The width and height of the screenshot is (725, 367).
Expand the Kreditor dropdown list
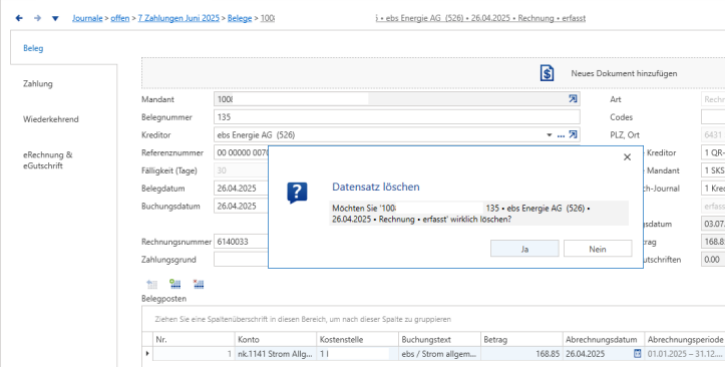coord(549,135)
